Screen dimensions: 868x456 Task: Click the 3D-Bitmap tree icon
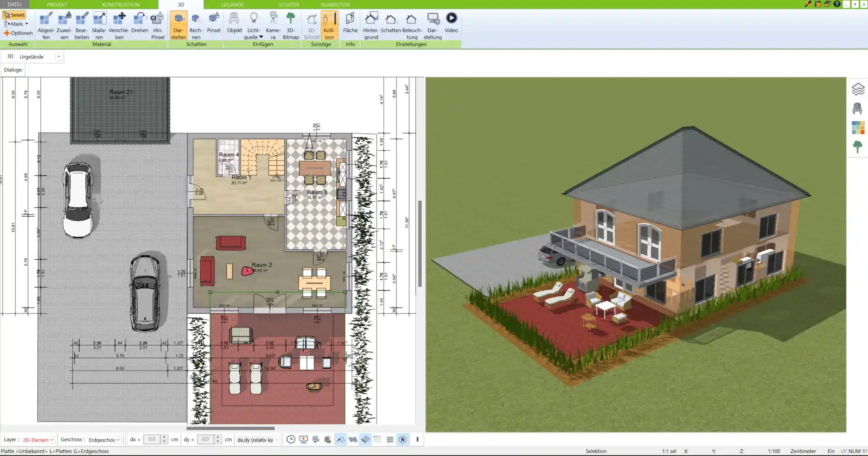[291, 26]
